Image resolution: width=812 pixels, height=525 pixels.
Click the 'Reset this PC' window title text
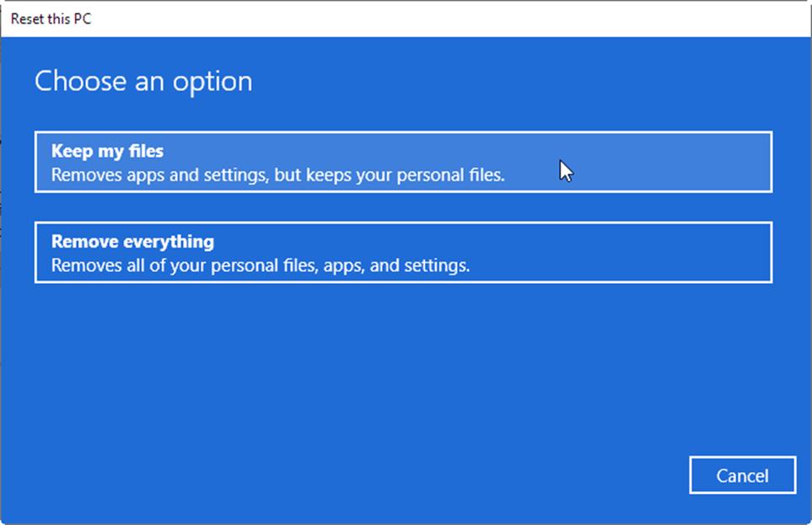click(51, 19)
